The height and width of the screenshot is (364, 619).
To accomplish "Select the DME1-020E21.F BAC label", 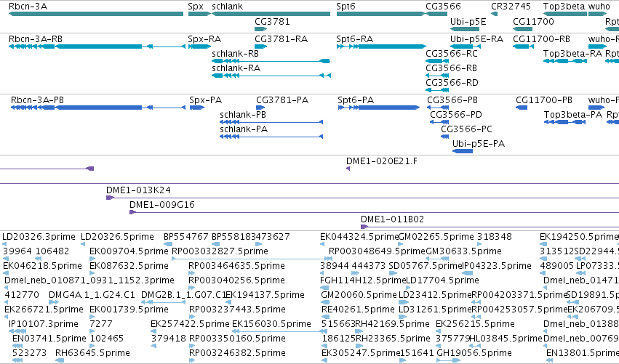I will 382,161.
